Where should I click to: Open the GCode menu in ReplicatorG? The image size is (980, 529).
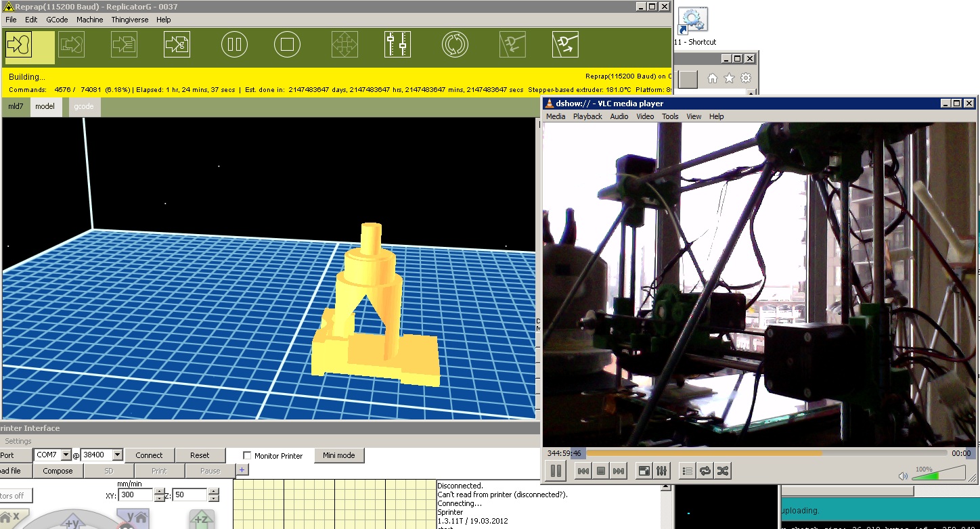click(x=57, y=20)
